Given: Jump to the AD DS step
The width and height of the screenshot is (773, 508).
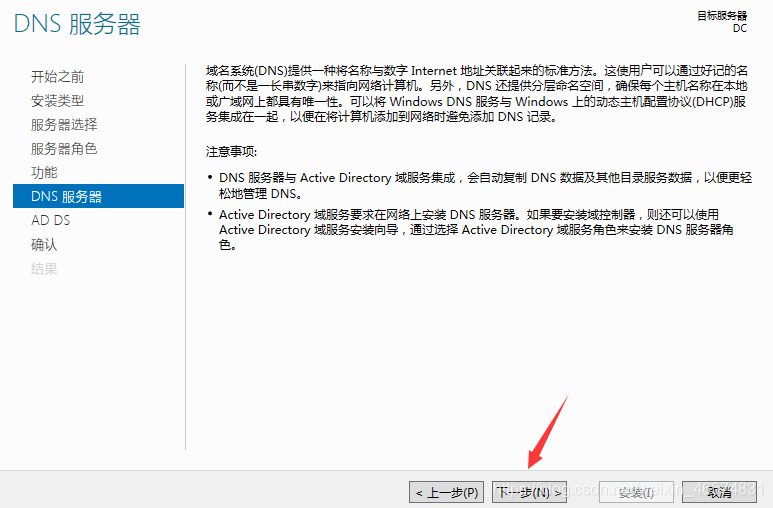Looking at the screenshot, I should click(51, 220).
